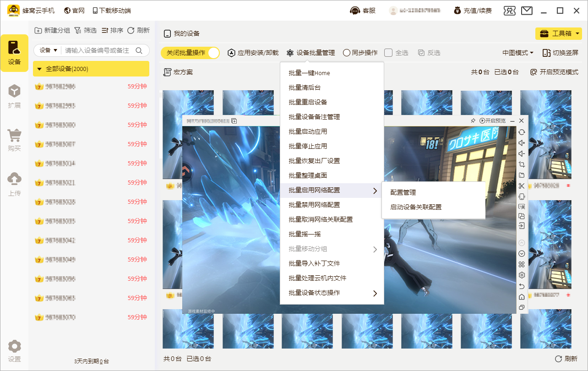Open the Extensions (扩展) sidebar icon
The height and width of the screenshot is (371, 588).
coord(14,97)
